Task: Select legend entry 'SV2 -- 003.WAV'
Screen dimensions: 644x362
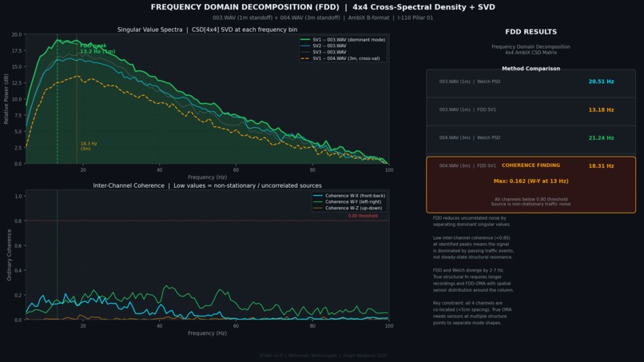Action: (x=324, y=46)
